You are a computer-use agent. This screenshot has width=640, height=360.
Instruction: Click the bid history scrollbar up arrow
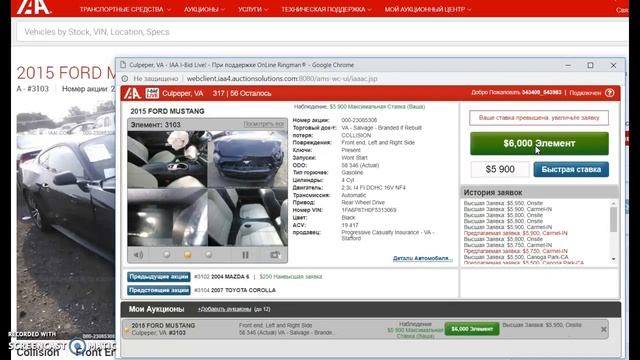click(x=613, y=203)
